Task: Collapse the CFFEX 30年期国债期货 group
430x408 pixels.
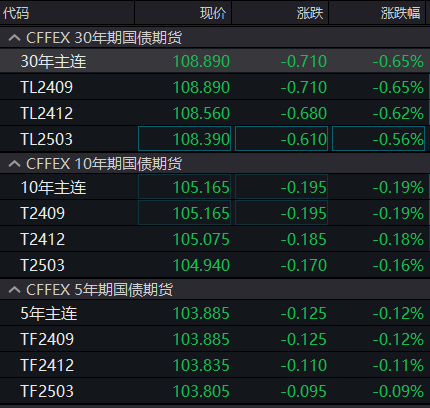Action: coord(14,38)
